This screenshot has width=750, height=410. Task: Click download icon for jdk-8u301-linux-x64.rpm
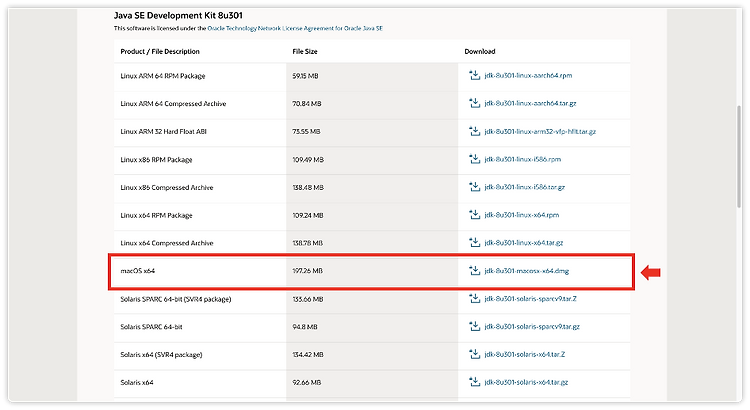tap(474, 215)
